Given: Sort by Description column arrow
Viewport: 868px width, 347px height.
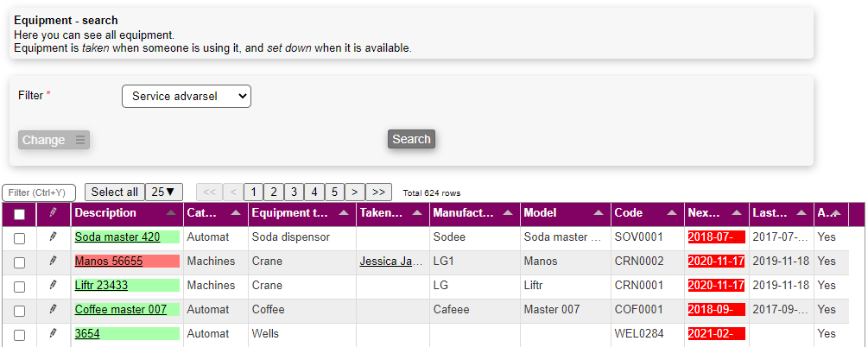Looking at the screenshot, I should (171, 213).
